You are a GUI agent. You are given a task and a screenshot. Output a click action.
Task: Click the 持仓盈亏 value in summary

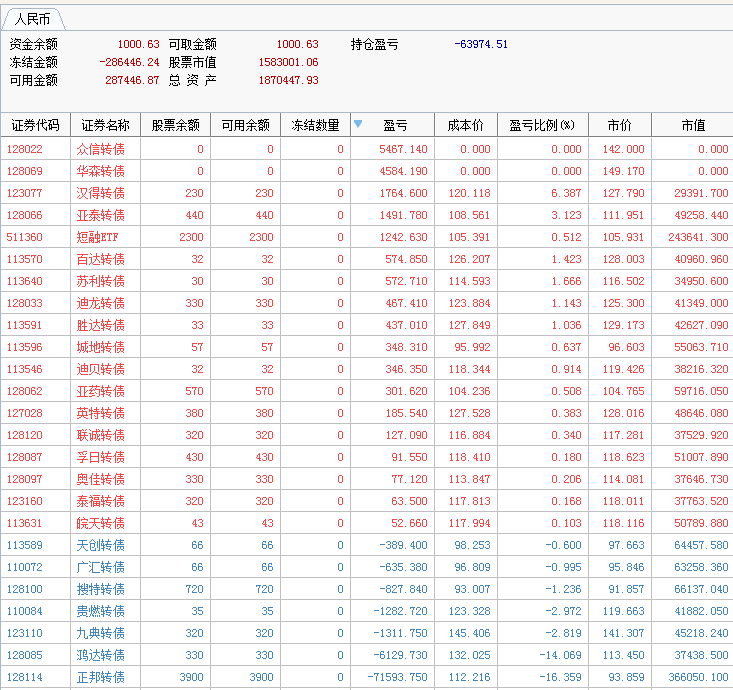(x=480, y=44)
